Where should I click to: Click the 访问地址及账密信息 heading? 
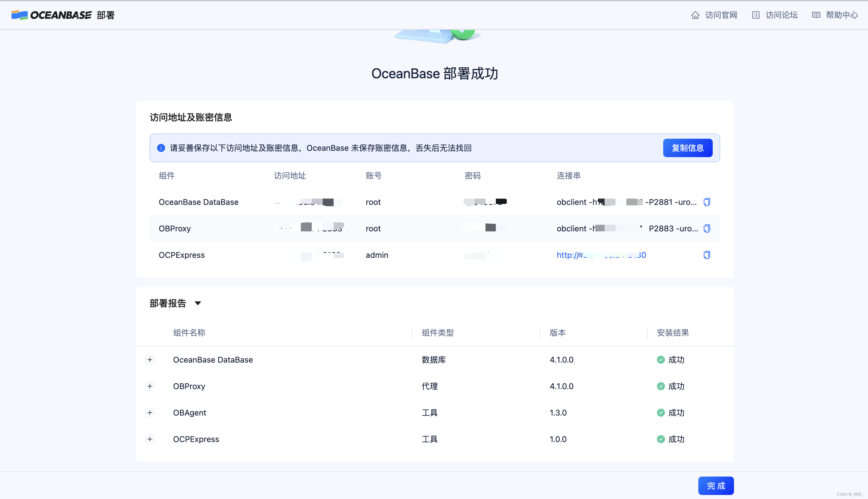coord(191,117)
